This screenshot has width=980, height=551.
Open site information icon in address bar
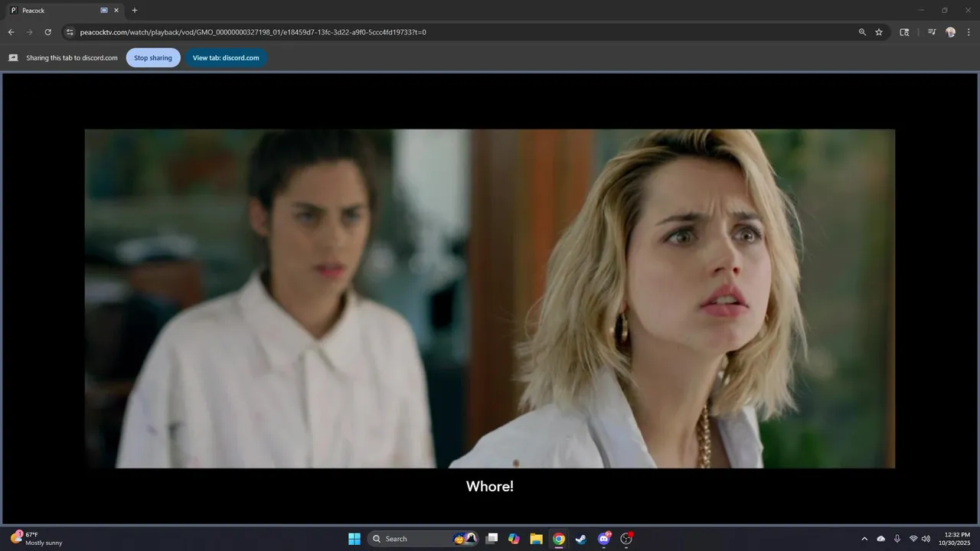[x=70, y=32]
